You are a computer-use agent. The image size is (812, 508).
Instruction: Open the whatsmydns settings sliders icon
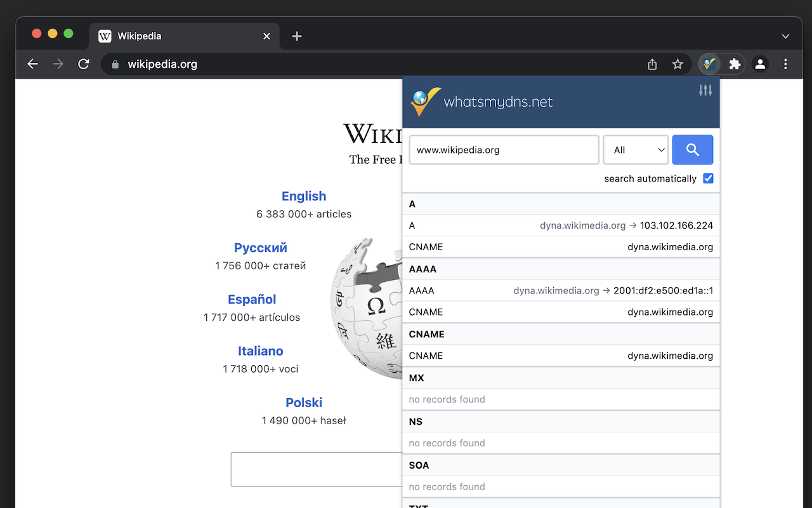pos(705,91)
